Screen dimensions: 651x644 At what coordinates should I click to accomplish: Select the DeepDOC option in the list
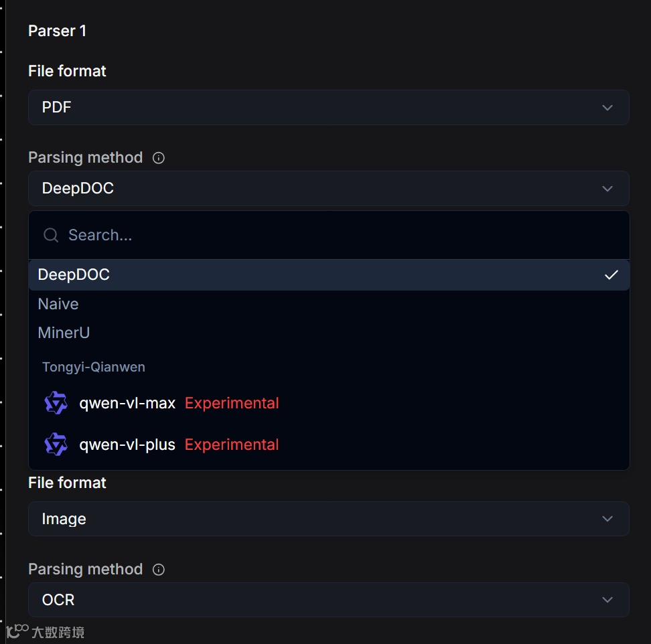[74, 275]
